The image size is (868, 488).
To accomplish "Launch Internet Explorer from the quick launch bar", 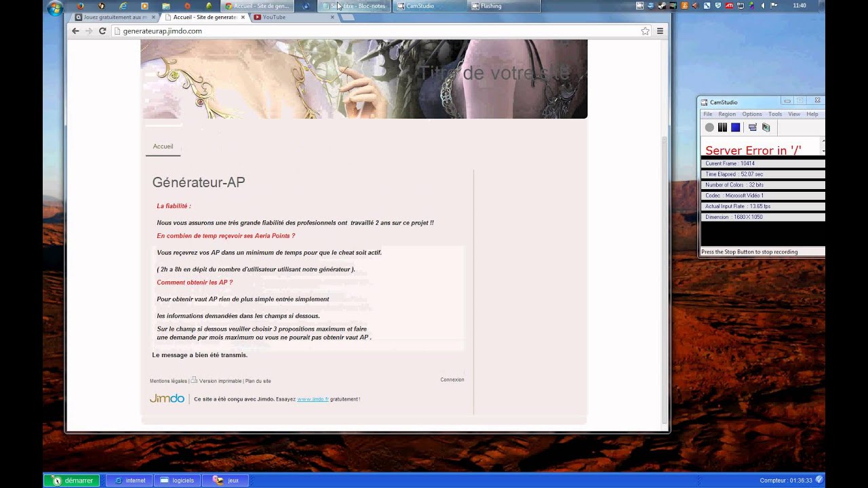I will coord(123,6).
